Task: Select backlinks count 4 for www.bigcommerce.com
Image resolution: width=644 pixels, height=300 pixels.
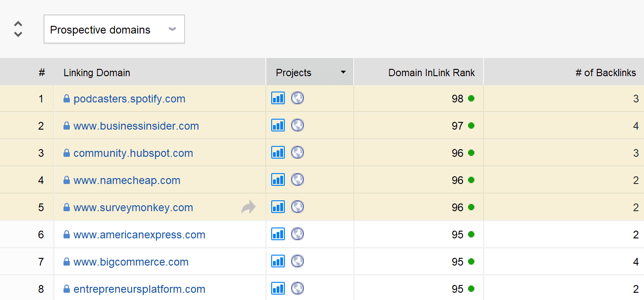Action: tap(636, 262)
